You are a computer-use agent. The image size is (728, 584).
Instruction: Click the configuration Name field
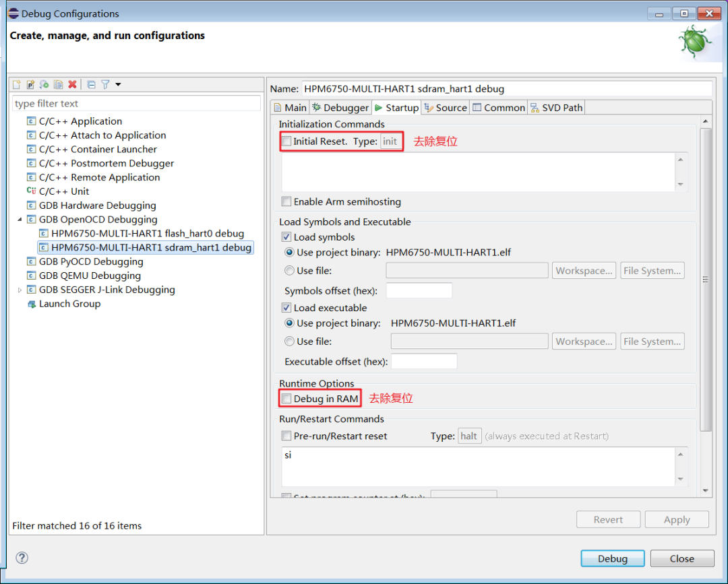point(506,89)
